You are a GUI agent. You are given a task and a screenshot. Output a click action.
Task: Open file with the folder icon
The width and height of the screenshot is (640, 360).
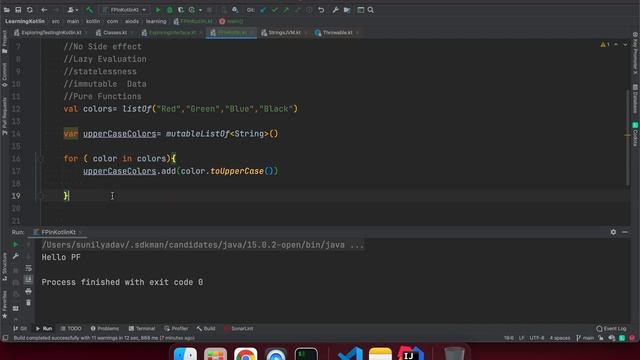(x=7, y=10)
